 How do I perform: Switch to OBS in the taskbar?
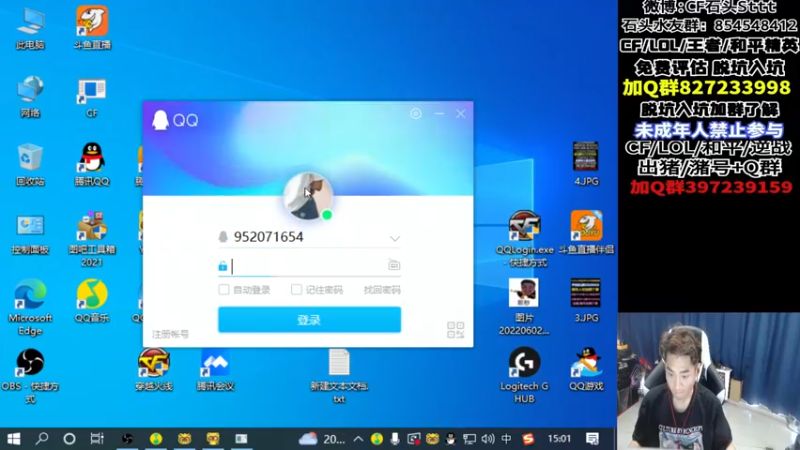coord(127,439)
